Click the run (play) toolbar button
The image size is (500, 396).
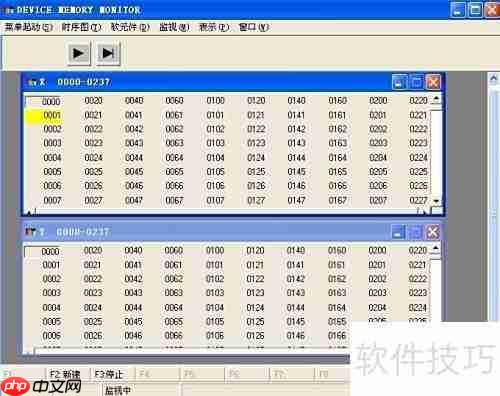[79, 53]
